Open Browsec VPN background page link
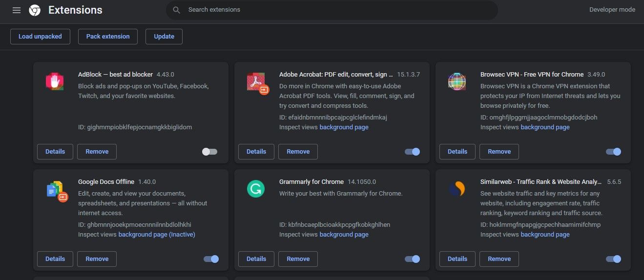Viewport: 644px width, 280px height. pos(545,127)
